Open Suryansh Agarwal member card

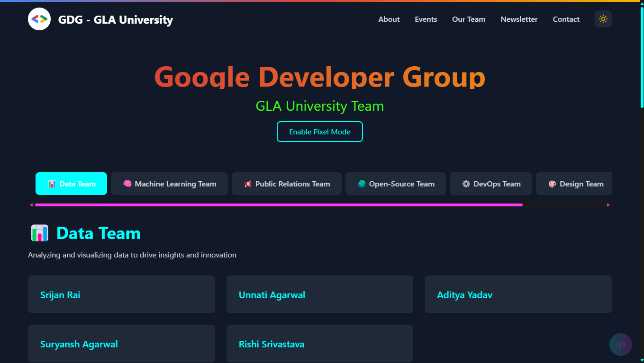[x=121, y=344]
